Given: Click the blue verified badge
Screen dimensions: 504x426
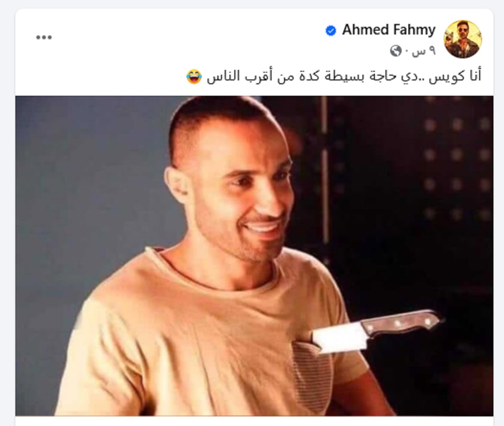Looking at the screenshot, I should point(331,31).
